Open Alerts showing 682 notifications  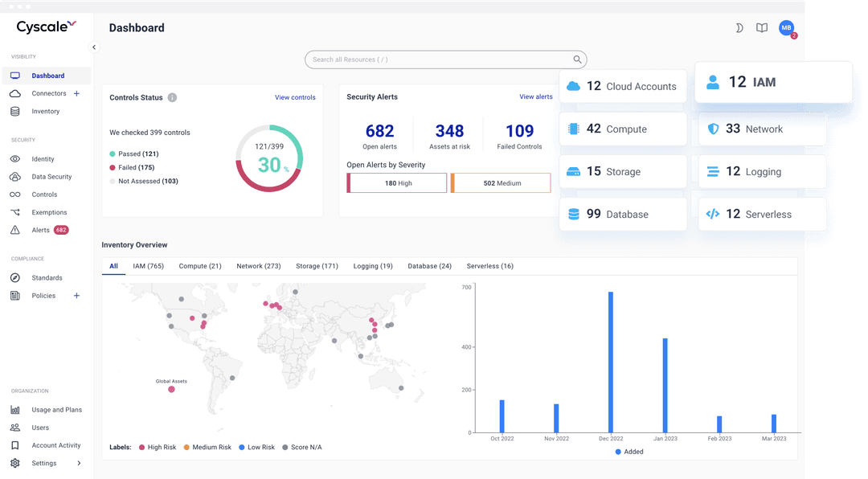click(x=40, y=230)
